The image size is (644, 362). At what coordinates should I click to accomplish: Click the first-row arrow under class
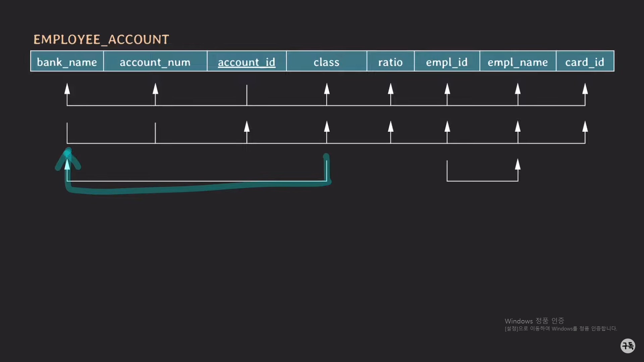(x=327, y=89)
